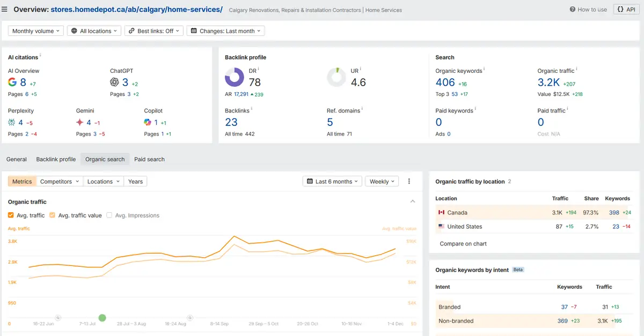Click the Canada flag icon

442,213
